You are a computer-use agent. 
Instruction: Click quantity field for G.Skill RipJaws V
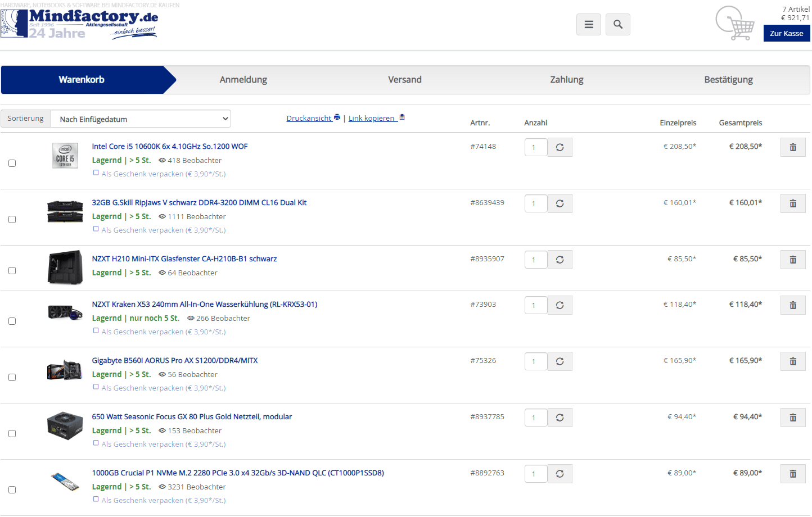coord(536,203)
